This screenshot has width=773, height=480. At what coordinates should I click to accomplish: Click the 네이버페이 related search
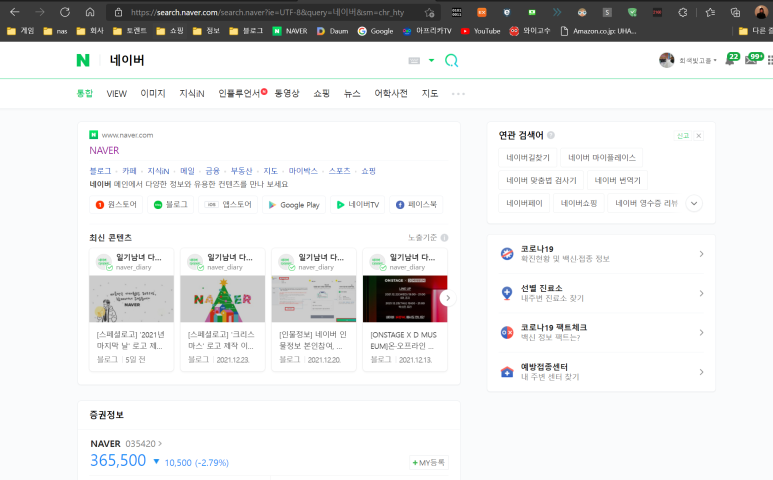click(x=524, y=203)
